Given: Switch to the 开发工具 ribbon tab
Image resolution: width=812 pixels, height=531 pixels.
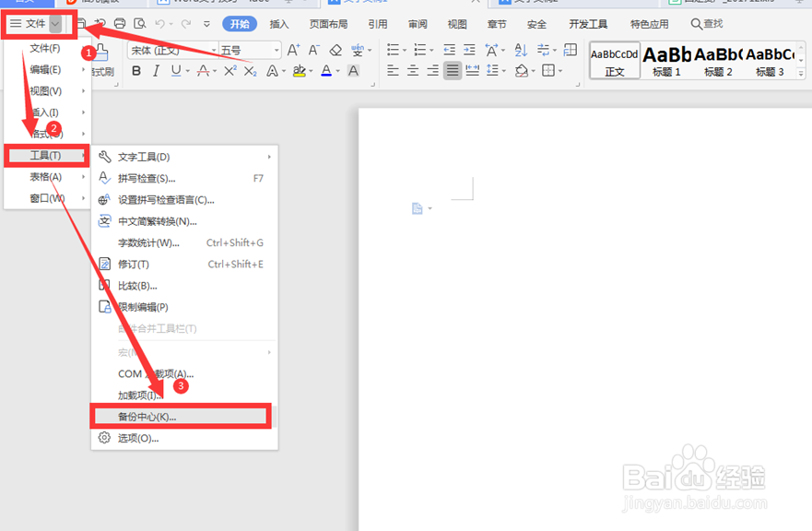Looking at the screenshot, I should tap(588, 24).
